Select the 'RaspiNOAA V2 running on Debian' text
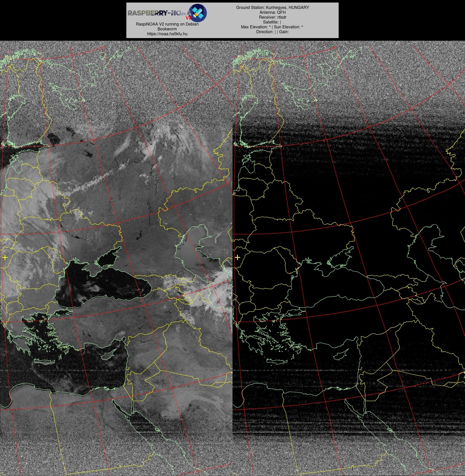The width and height of the screenshot is (465, 476). [167, 24]
